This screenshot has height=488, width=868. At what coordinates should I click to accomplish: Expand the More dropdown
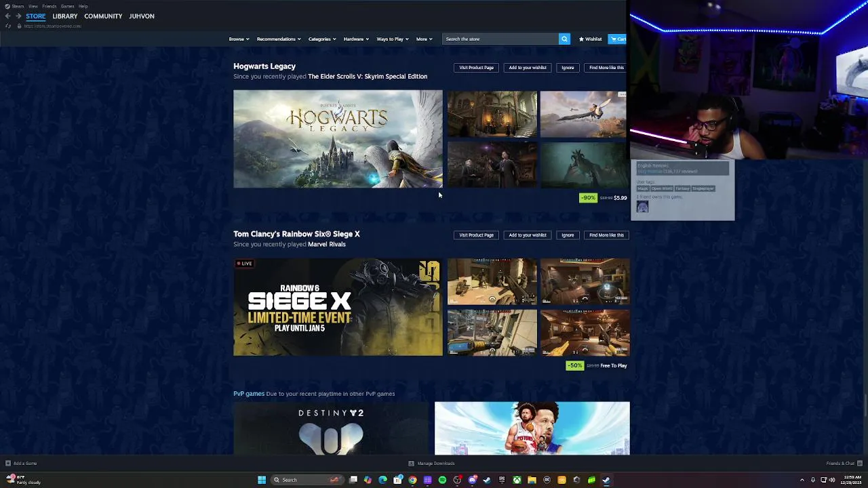pyautogui.click(x=424, y=39)
